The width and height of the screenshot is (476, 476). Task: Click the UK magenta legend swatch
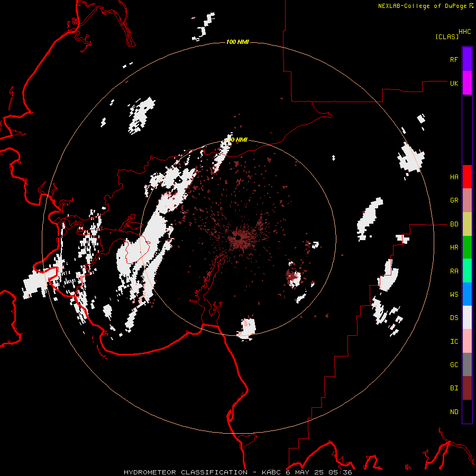tap(467, 83)
